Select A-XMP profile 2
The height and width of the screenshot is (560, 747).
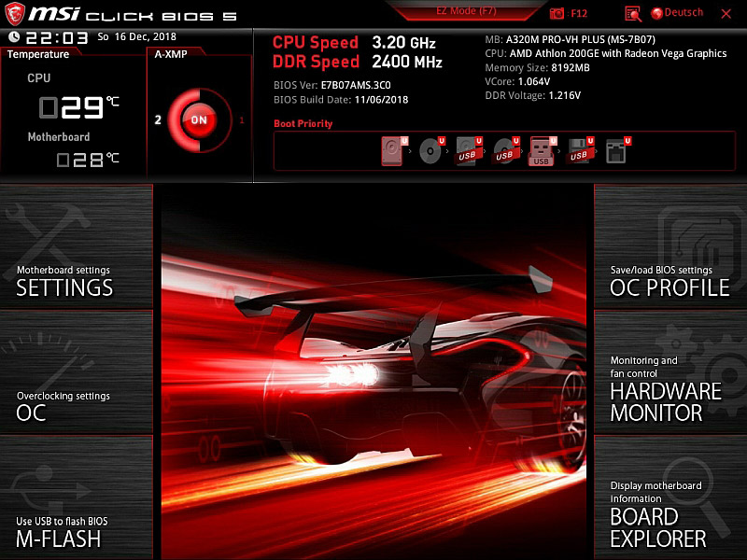coord(158,120)
